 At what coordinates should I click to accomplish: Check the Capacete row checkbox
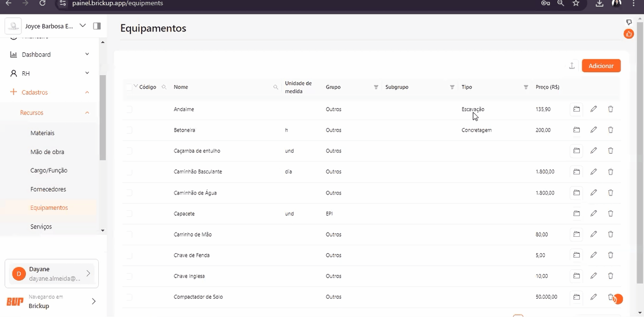tap(129, 213)
